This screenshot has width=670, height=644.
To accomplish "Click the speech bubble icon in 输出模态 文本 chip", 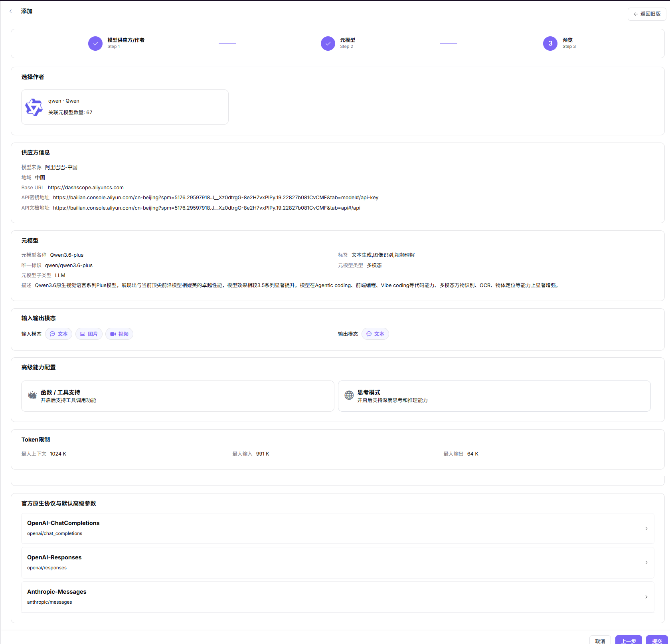I will [369, 334].
